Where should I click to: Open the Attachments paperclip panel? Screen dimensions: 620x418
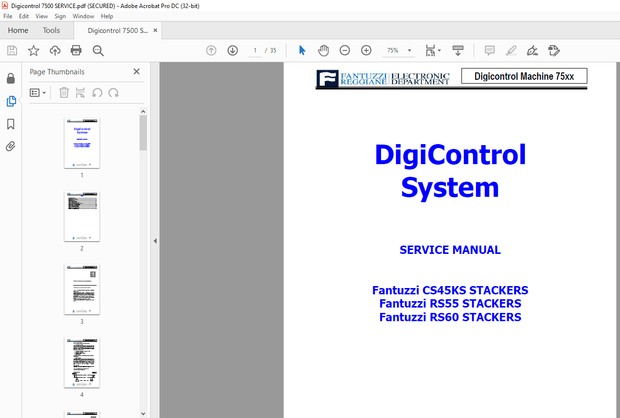[11, 146]
